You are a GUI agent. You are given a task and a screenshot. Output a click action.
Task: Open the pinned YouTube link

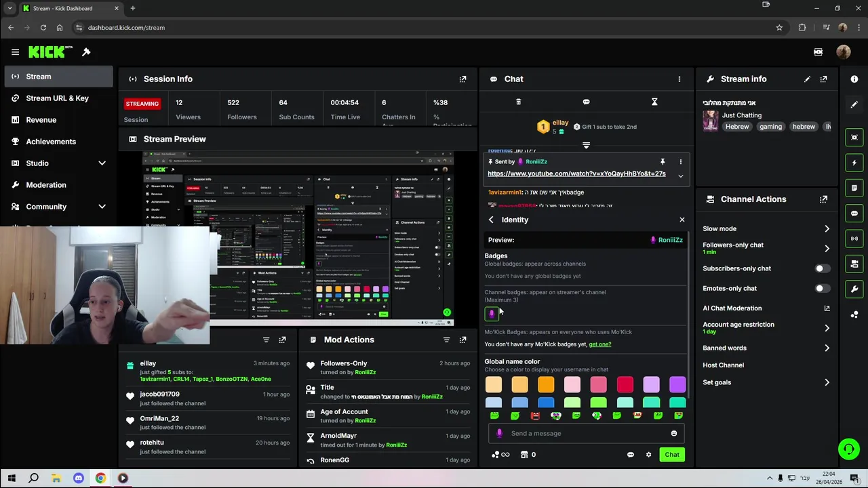[x=576, y=174]
